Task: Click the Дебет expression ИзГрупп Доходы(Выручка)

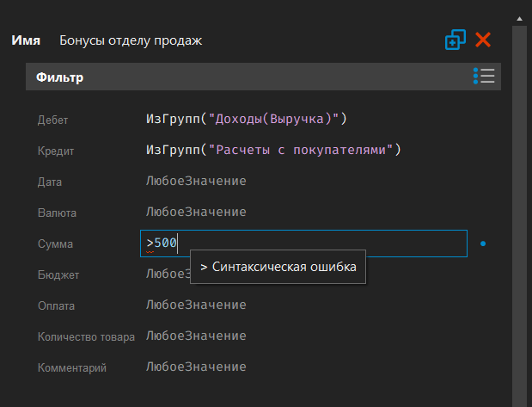Action: click(x=246, y=119)
